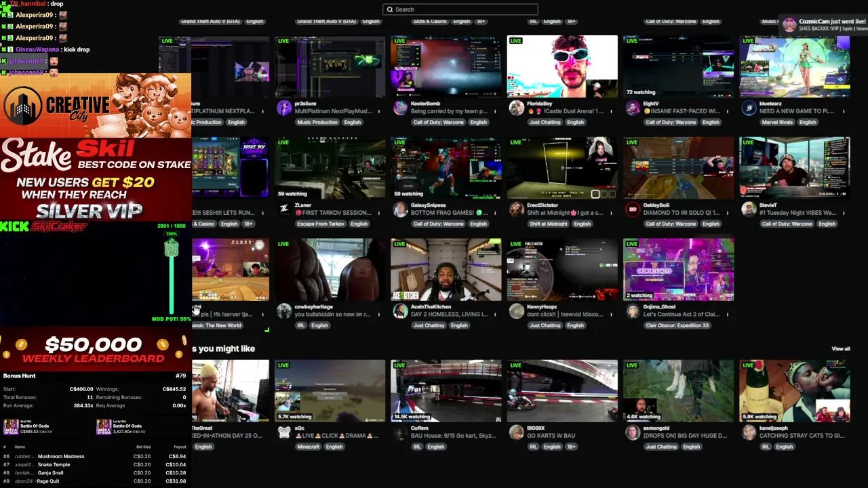This screenshot has height=488, width=868.
Task: Click CozmicCam's avatar in live notification
Action: [789, 25]
